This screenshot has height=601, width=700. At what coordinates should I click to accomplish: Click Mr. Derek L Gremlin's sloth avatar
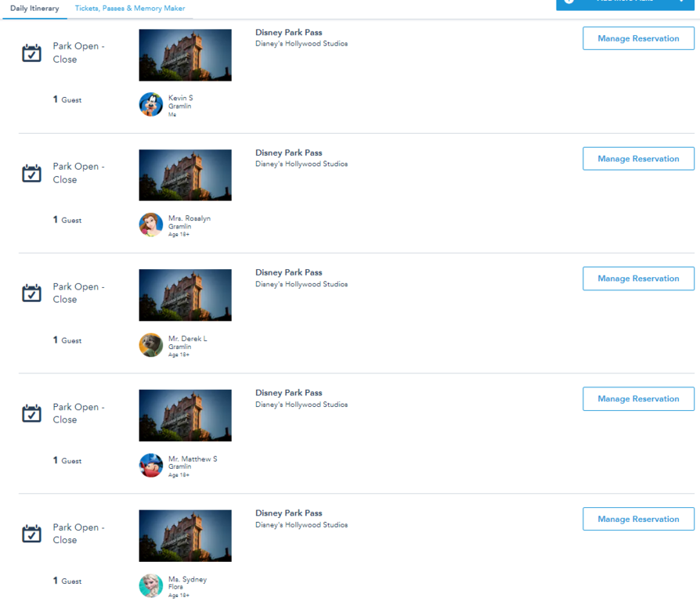click(x=151, y=345)
